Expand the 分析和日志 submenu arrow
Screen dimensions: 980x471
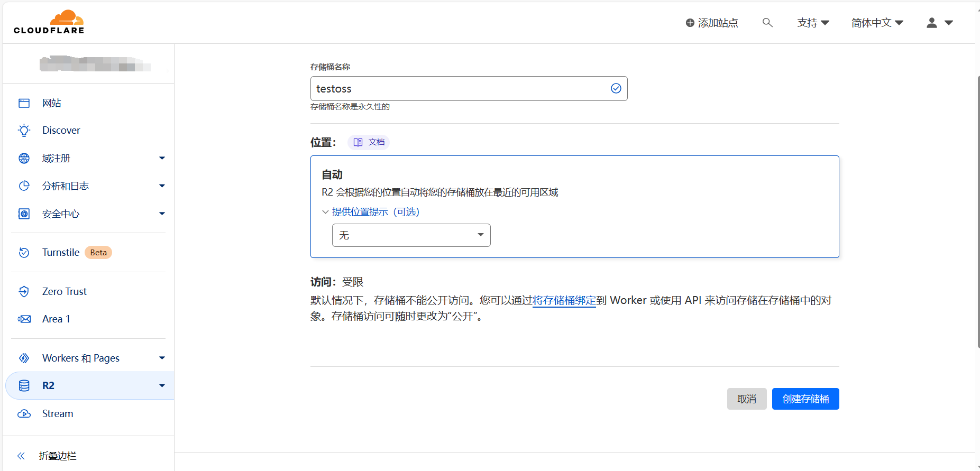[x=162, y=186]
